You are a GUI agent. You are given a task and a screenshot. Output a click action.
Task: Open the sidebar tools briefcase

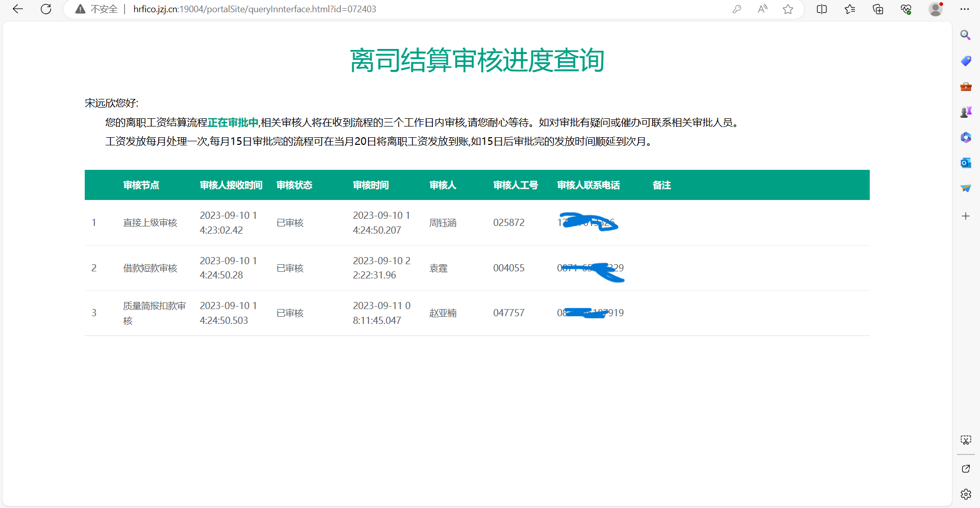[x=966, y=87]
